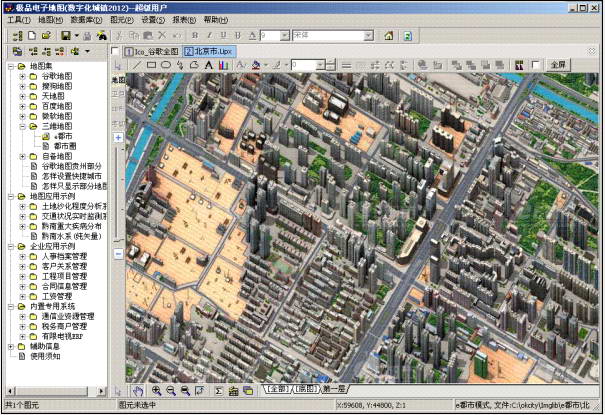Open the 数据库(D) menu

(86, 20)
